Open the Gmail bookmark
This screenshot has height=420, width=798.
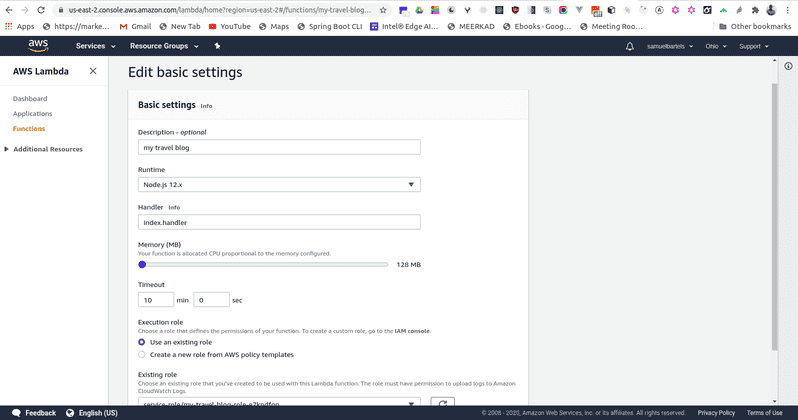[x=135, y=26]
